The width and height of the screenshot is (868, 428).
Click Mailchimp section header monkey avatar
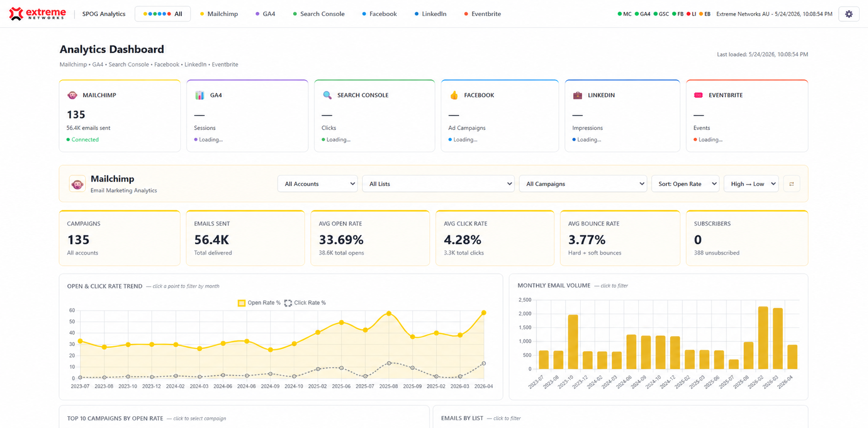point(77,184)
